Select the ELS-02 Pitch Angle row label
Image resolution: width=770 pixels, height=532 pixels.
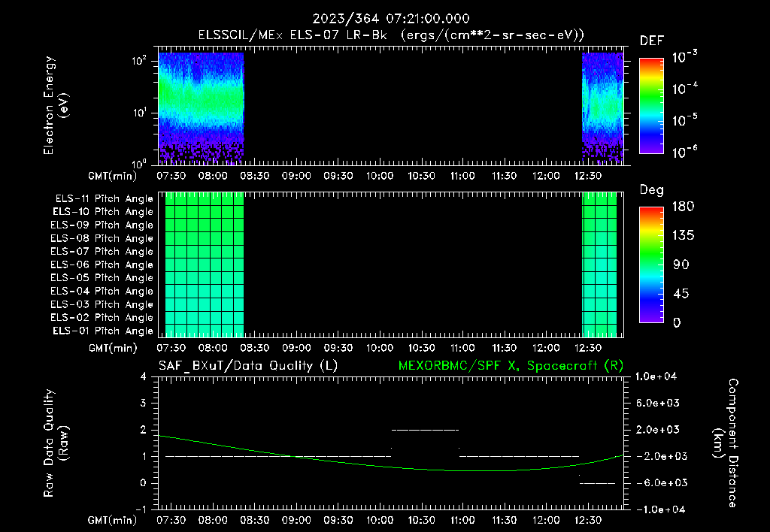pos(102,318)
